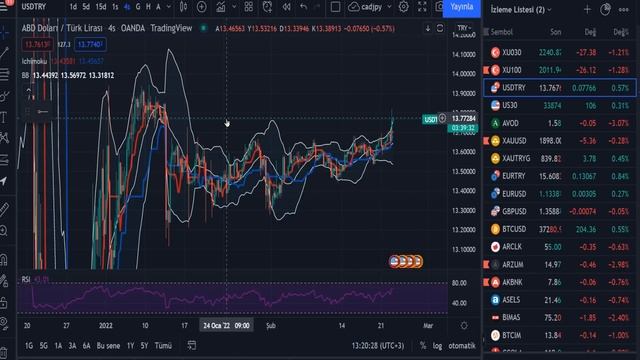Open the USDTRY symbol search field
The width and height of the screenshot is (640, 360).
pyautogui.click(x=34, y=7)
